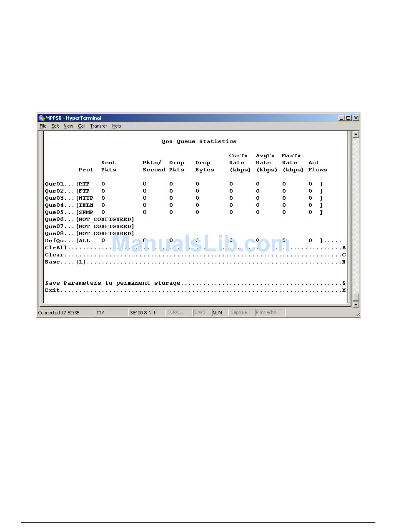Screen dimensions: 396x532
Task: Click the scrollbar down arrow
Action: 356,305
